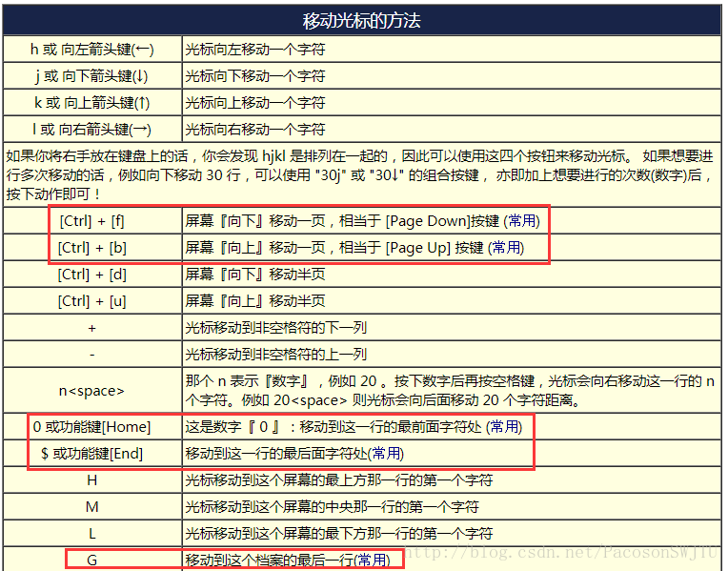Select the '+' key cell

click(92, 328)
